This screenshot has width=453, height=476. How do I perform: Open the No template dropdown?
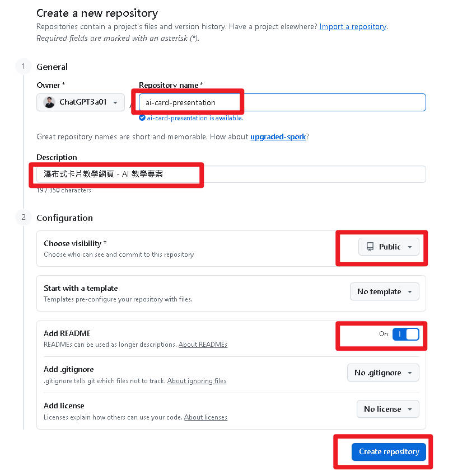click(x=384, y=291)
